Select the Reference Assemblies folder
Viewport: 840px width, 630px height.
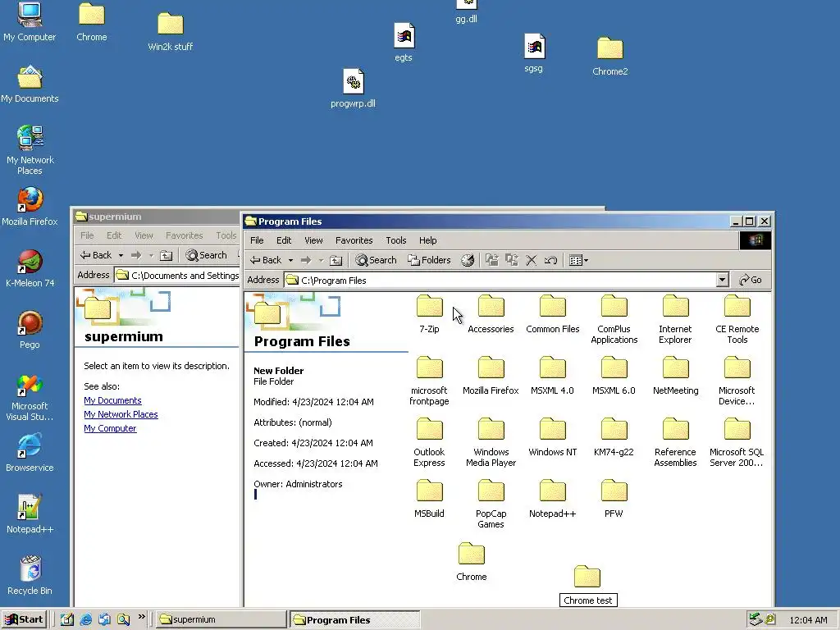click(x=676, y=443)
